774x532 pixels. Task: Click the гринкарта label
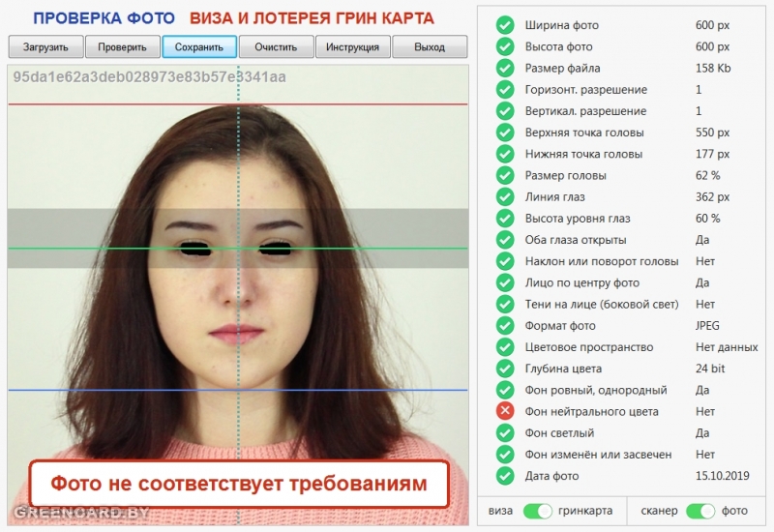(x=585, y=512)
